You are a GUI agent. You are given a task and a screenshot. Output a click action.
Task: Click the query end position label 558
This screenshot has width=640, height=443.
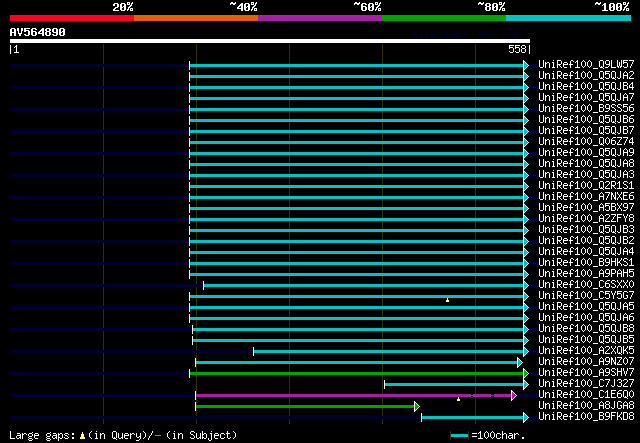[x=519, y=49]
